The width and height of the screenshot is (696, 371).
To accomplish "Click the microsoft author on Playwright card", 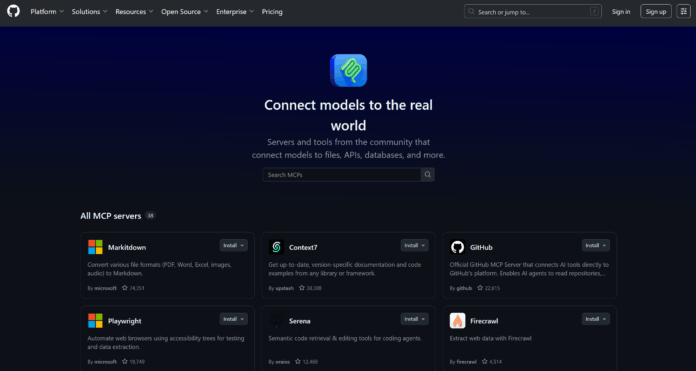I will click(x=105, y=362).
